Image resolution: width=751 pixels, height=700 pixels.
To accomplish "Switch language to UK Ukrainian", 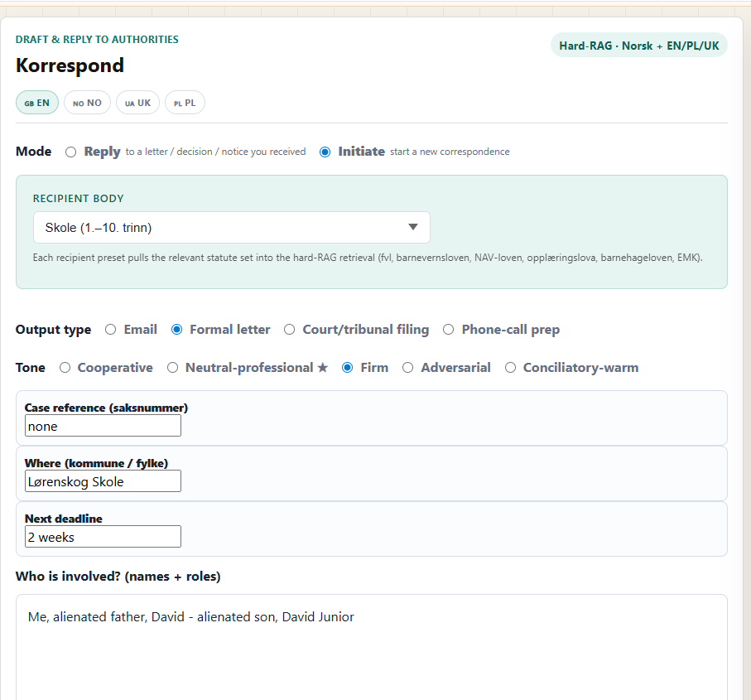I will [x=138, y=103].
